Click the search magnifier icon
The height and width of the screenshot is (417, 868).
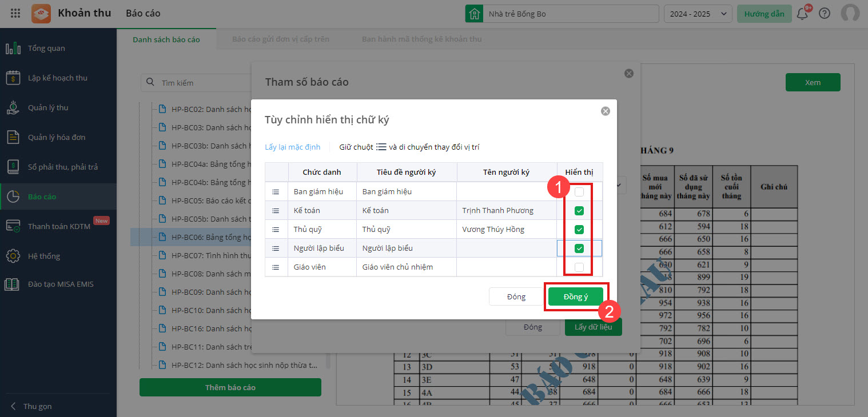click(150, 82)
